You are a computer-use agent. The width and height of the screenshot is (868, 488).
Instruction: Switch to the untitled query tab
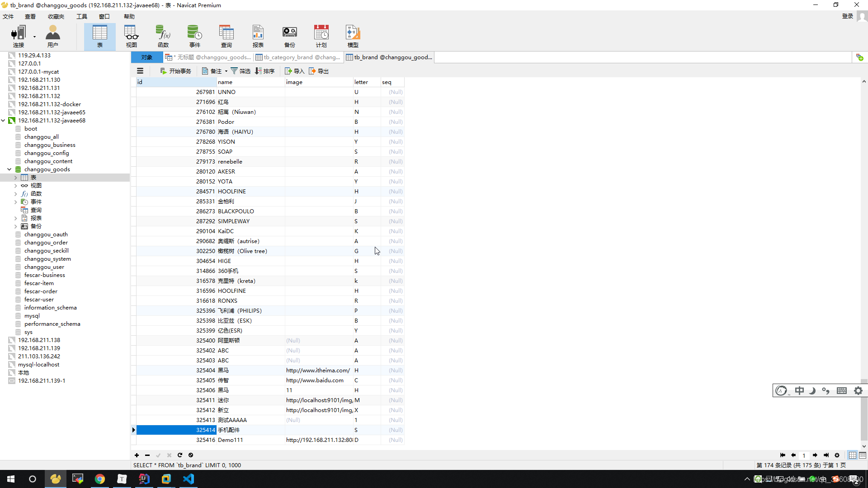(208, 57)
